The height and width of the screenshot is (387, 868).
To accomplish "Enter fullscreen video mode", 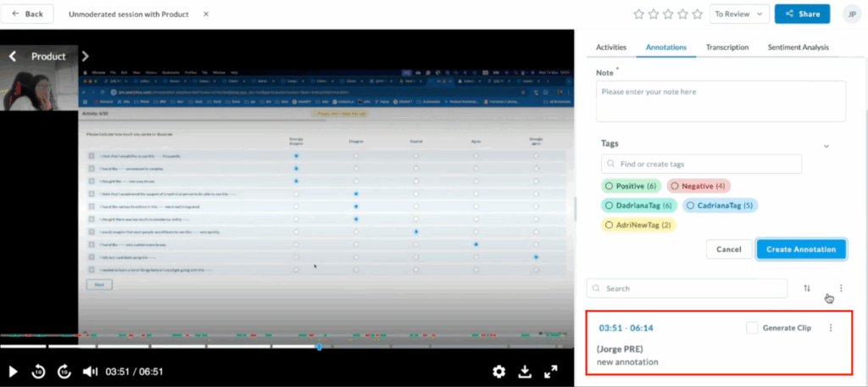I will tap(551, 372).
